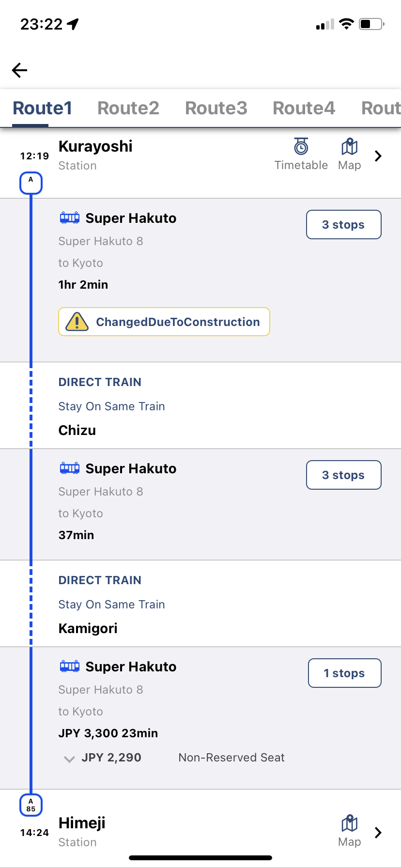401x868 pixels.
Task: Collapse the JPY 2,290 fare breakdown
Action: (x=69, y=757)
